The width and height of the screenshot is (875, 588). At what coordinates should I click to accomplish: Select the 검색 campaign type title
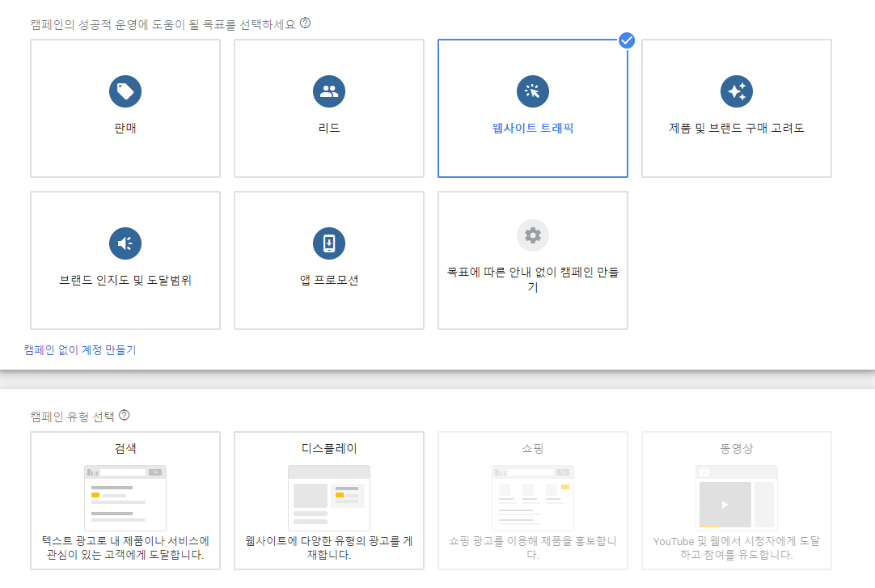coord(125,449)
